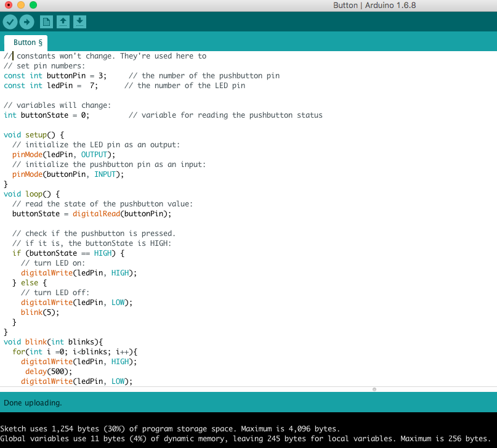
Task: Open a sketch with the up-arrow icon
Action: (x=63, y=22)
